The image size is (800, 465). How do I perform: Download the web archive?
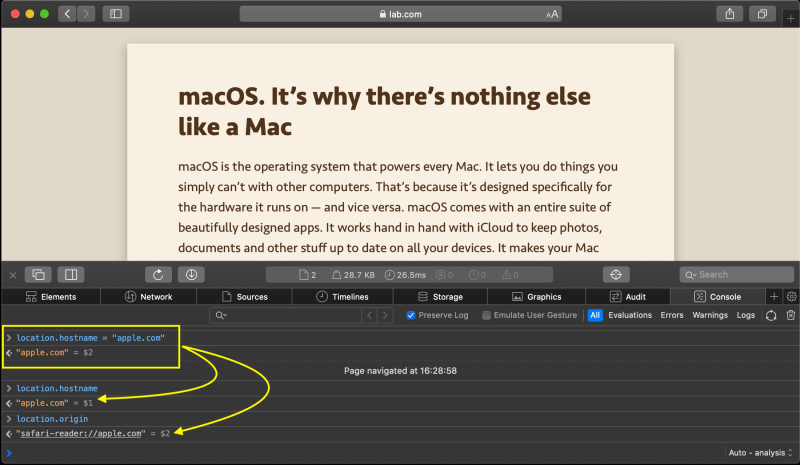[191, 275]
